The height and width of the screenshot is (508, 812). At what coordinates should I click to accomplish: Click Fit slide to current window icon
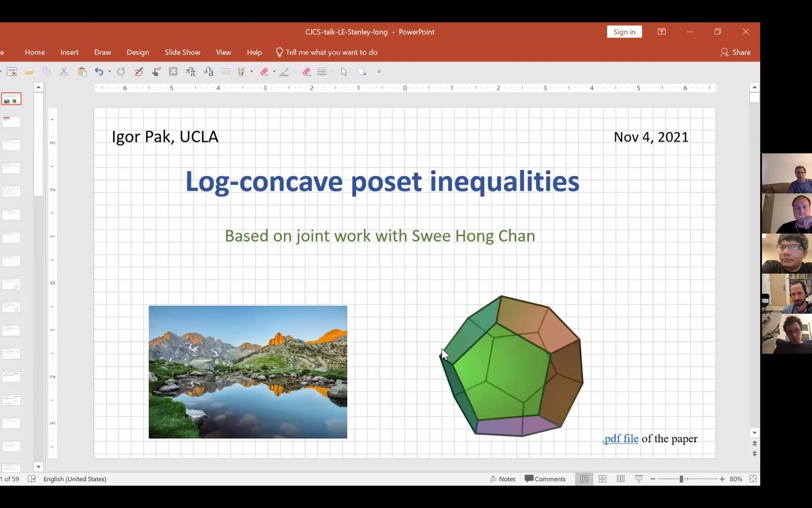click(x=754, y=478)
